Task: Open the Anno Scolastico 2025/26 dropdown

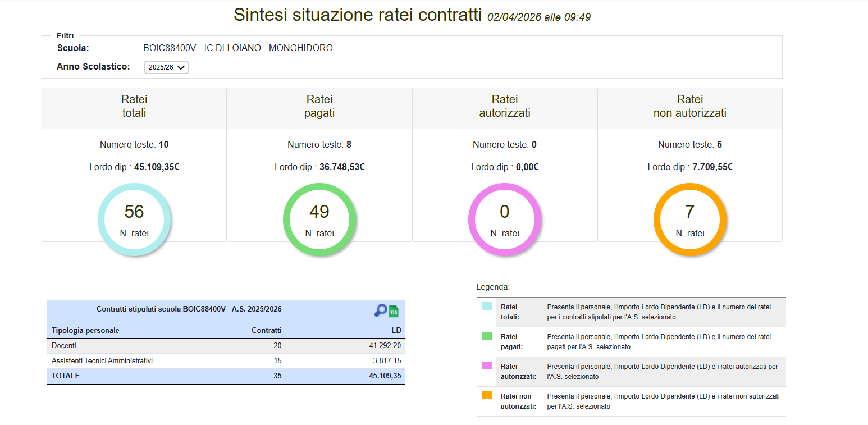Action: click(x=166, y=67)
